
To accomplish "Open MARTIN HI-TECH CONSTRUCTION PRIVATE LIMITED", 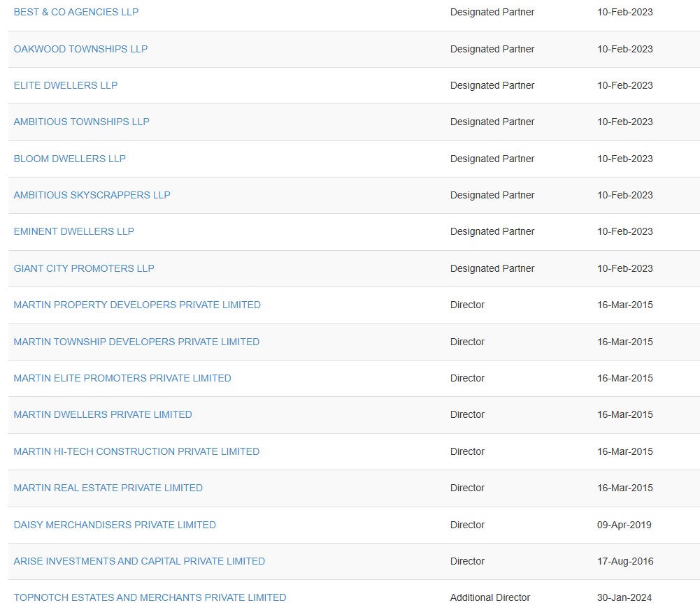I will (136, 451).
